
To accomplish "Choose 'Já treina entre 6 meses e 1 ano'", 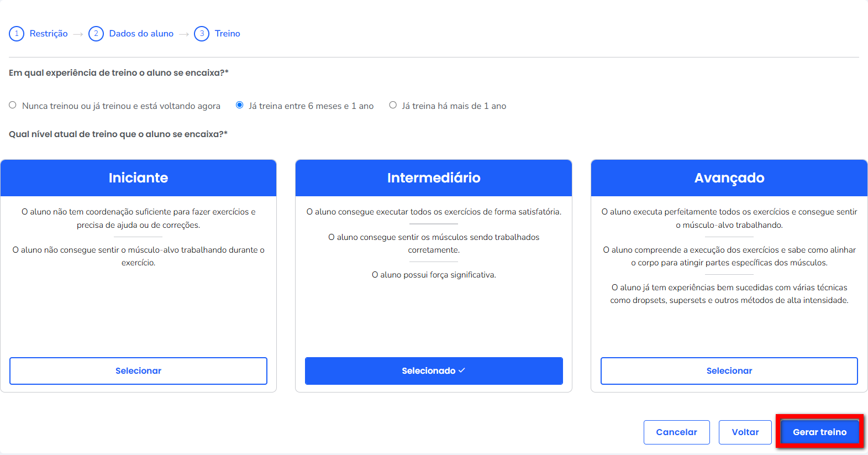I will pyautogui.click(x=240, y=105).
